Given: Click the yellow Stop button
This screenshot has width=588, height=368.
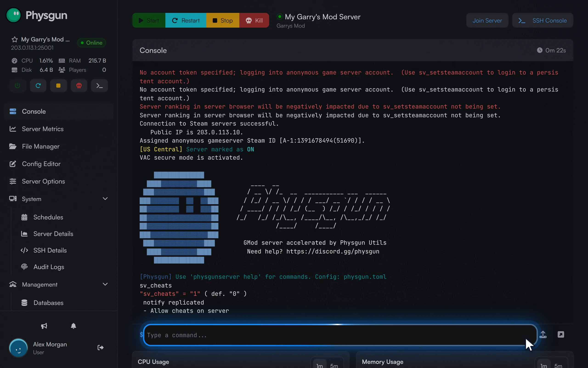Looking at the screenshot, I should click(223, 20).
